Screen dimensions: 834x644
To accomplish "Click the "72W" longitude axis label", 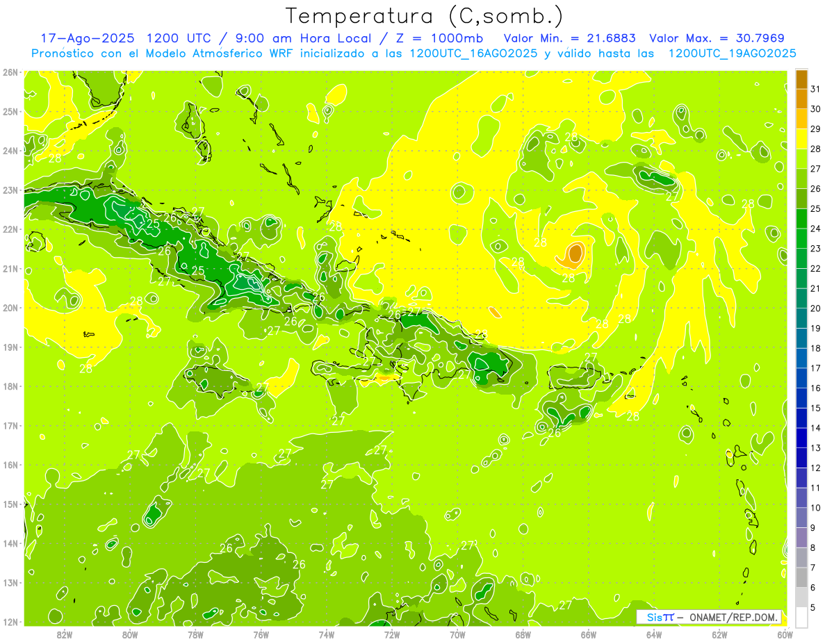I will (392, 634).
